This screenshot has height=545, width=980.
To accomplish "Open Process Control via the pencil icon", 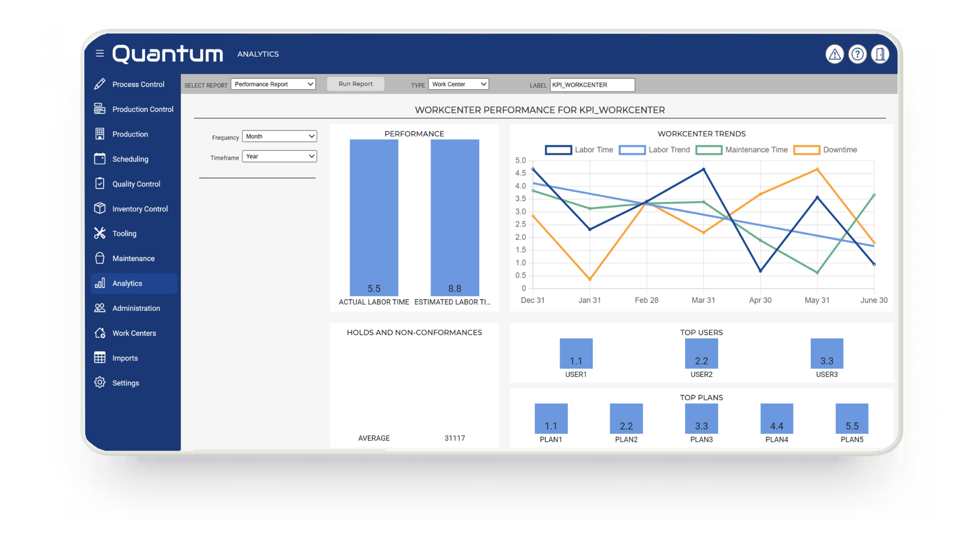I will coord(100,84).
